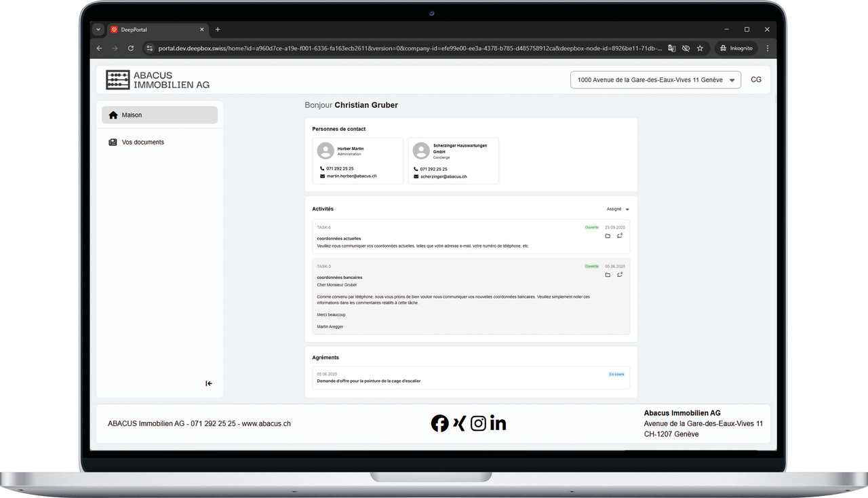868x498 pixels.
Task: Open comments icon for TASK-3
Action: click(x=620, y=275)
